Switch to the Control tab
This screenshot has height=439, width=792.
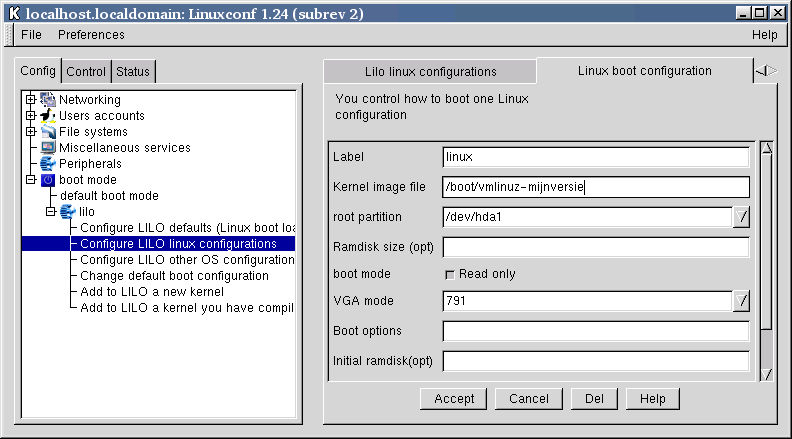pyautogui.click(x=86, y=72)
